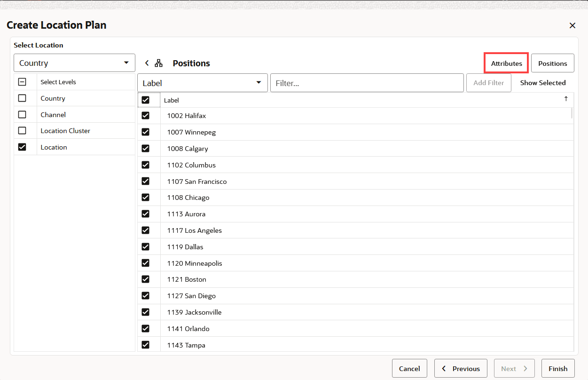Viewport: 588px width, 380px height.
Task: Expand the Label dropdown arrow
Action: 259,82
